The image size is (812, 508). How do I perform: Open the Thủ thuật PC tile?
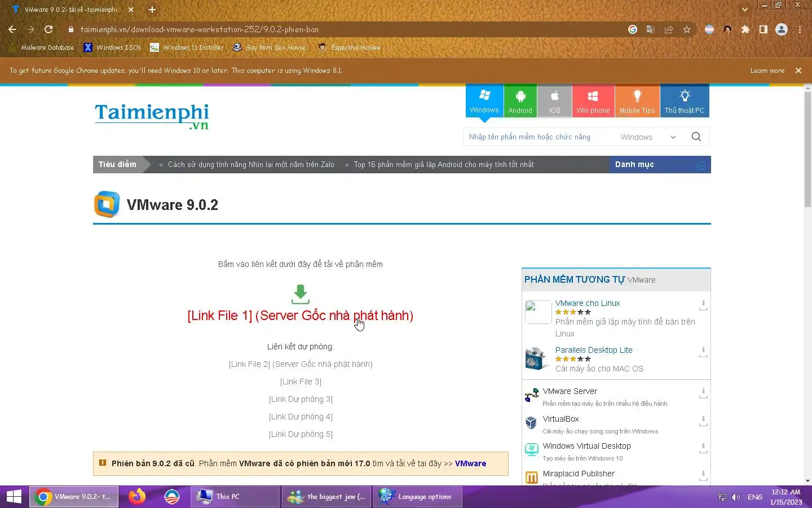[x=685, y=102]
